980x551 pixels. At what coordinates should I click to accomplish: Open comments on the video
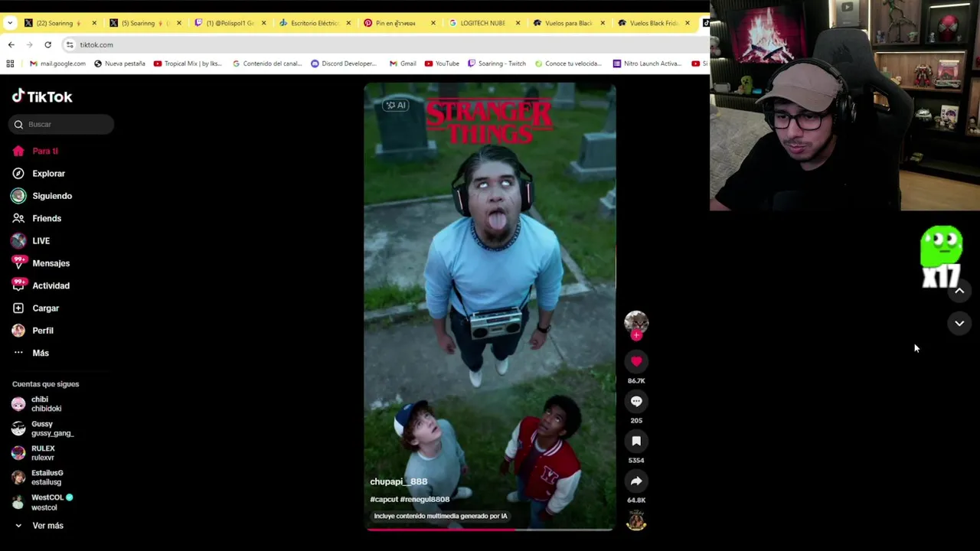(x=636, y=401)
